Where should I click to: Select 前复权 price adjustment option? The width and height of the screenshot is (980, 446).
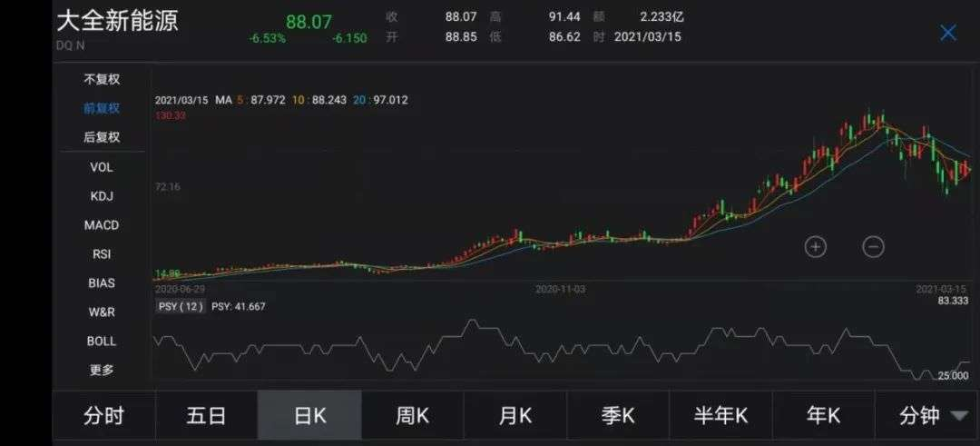click(102, 108)
